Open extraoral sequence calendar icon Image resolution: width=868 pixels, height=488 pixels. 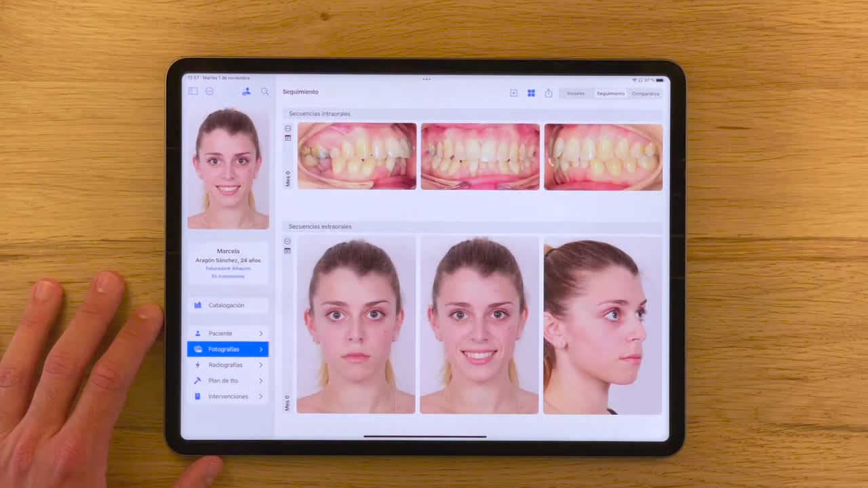[288, 251]
